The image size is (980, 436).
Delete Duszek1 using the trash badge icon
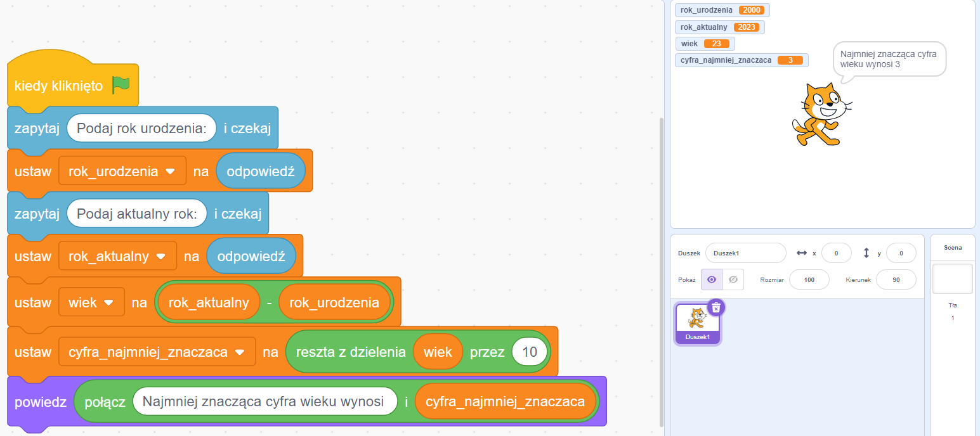point(716,307)
